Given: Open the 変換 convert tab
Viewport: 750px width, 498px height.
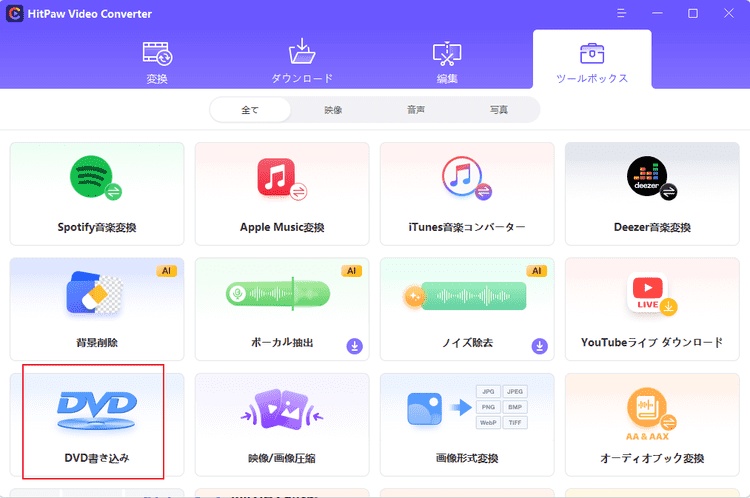Looking at the screenshot, I should [x=157, y=62].
